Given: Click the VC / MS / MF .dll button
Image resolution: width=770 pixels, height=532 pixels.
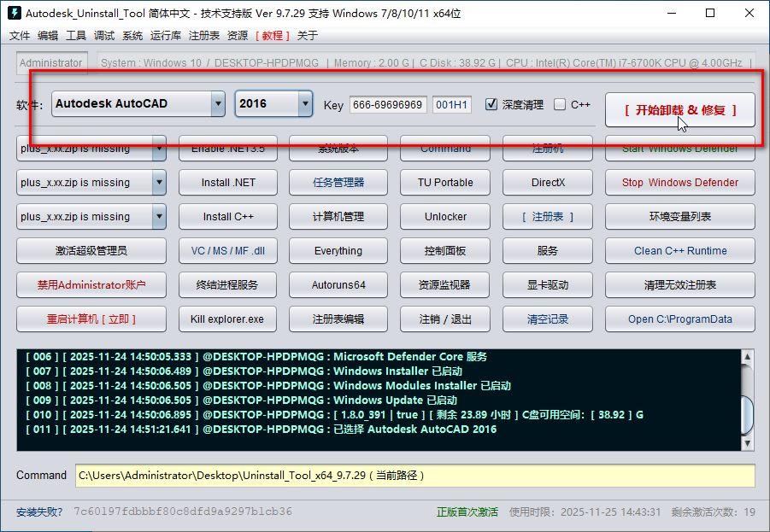Looking at the screenshot, I should tap(228, 251).
